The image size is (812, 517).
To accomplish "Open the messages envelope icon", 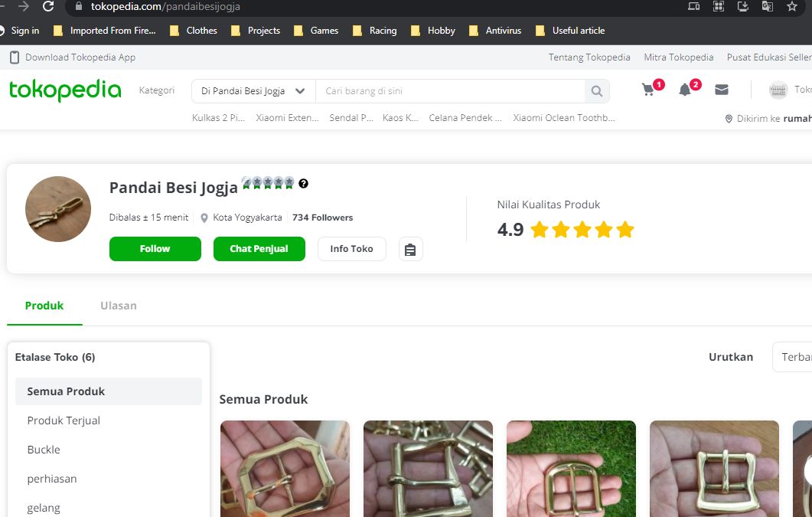I will [x=722, y=90].
